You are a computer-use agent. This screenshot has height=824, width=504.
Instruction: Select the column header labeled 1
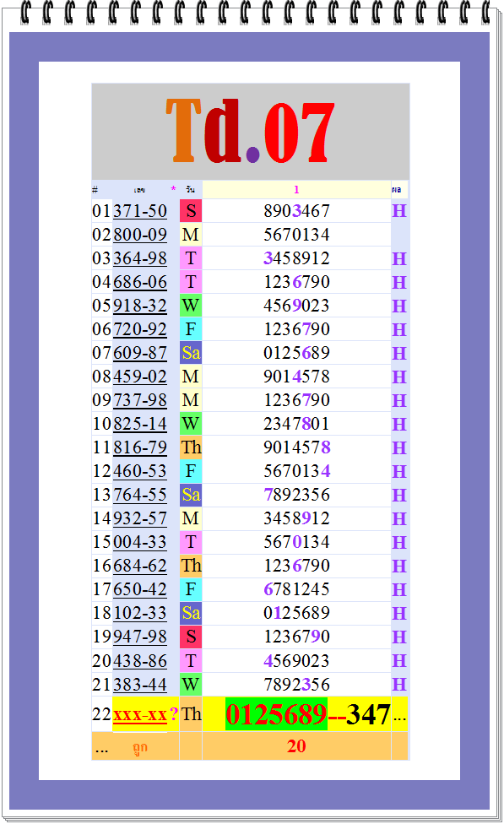(x=296, y=190)
